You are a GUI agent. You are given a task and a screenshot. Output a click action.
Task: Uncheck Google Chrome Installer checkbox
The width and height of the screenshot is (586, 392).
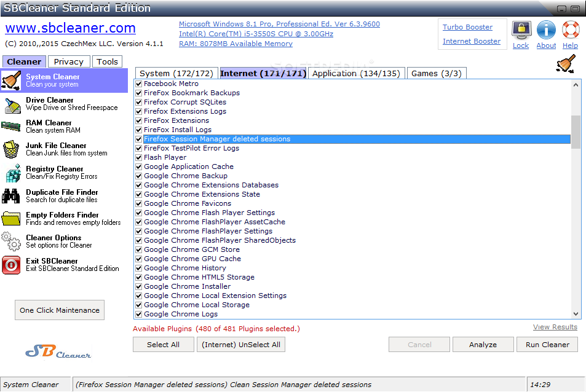pos(138,286)
